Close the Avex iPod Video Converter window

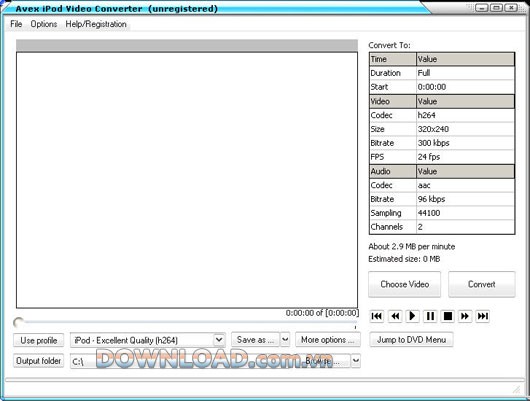(x=511, y=8)
